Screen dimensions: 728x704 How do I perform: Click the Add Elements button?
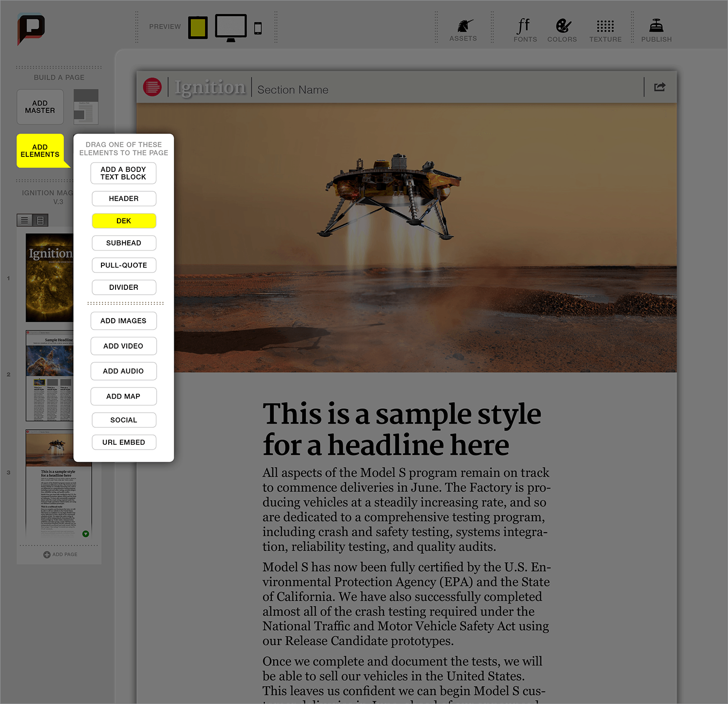pos(40,151)
